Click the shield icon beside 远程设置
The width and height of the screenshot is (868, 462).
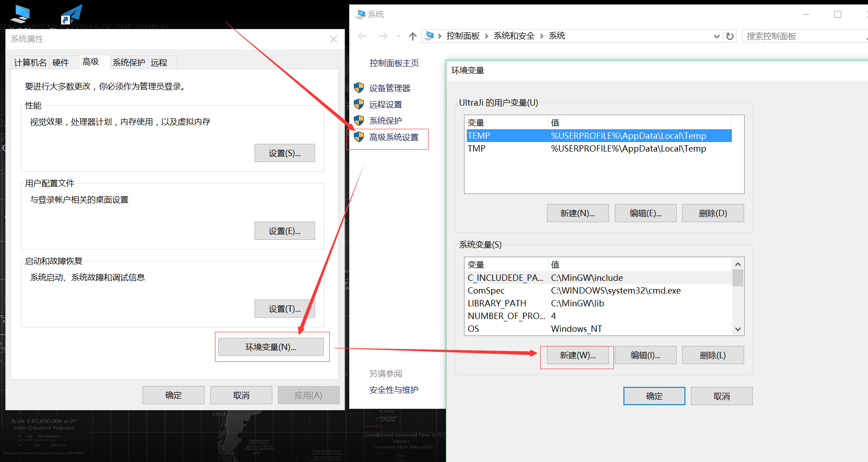[x=359, y=104]
